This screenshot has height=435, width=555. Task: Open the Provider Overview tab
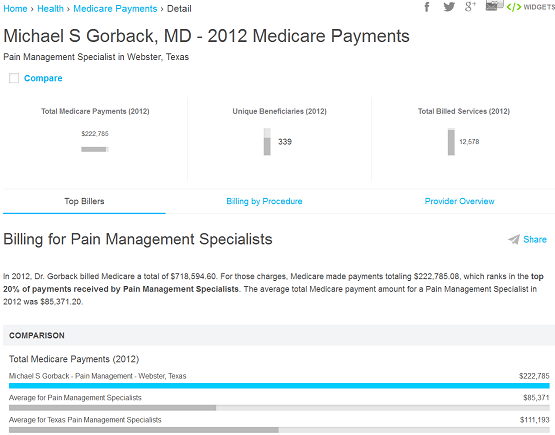pyautogui.click(x=459, y=201)
